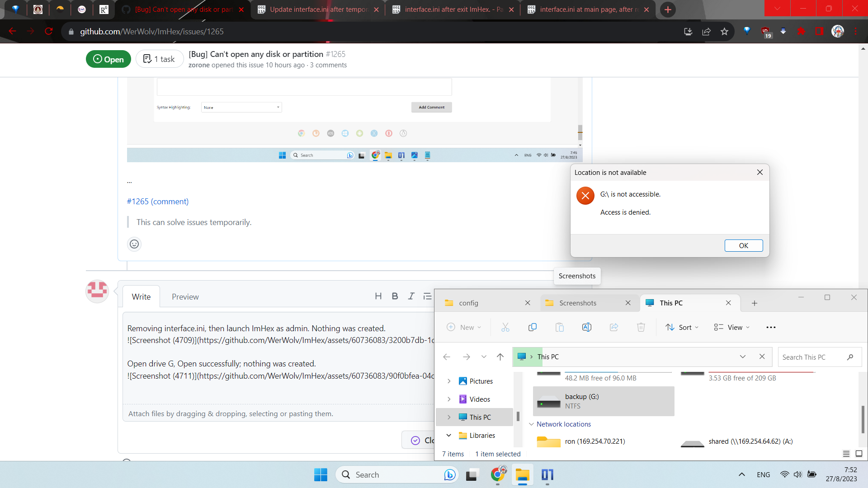The width and height of the screenshot is (868, 488).
Task: Open the emoji reaction picker on the comment
Action: point(134,244)
